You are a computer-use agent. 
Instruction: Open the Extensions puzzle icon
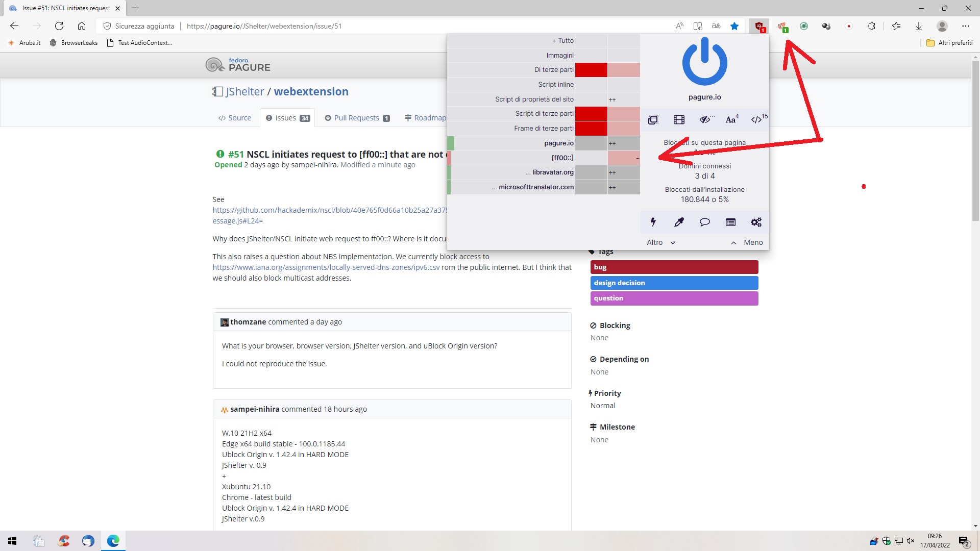(x=871, y=26)
